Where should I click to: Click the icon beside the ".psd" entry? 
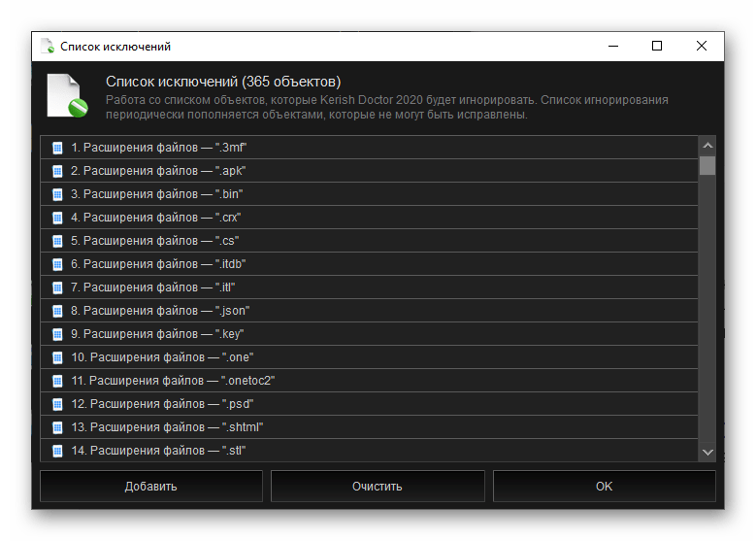(x=57, y=404)
